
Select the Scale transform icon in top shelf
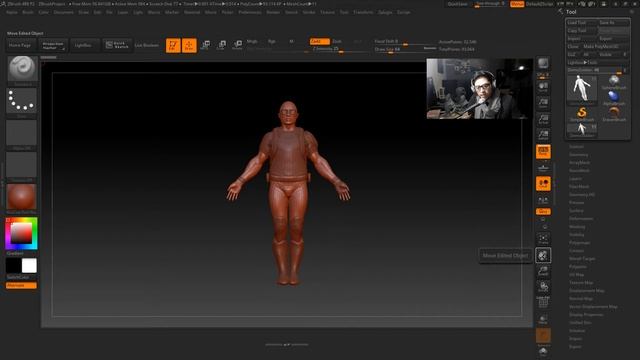pos(221,45)
